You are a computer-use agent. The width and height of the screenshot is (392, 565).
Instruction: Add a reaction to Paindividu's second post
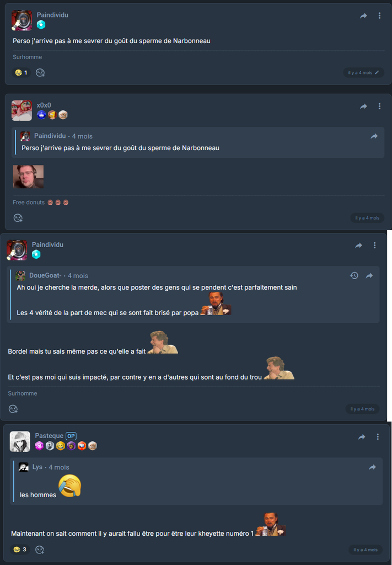pos(13,409)
